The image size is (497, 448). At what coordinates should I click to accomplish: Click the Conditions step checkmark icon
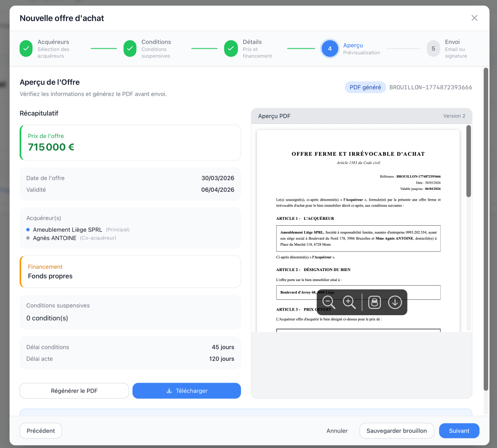(x=130, y=48)
